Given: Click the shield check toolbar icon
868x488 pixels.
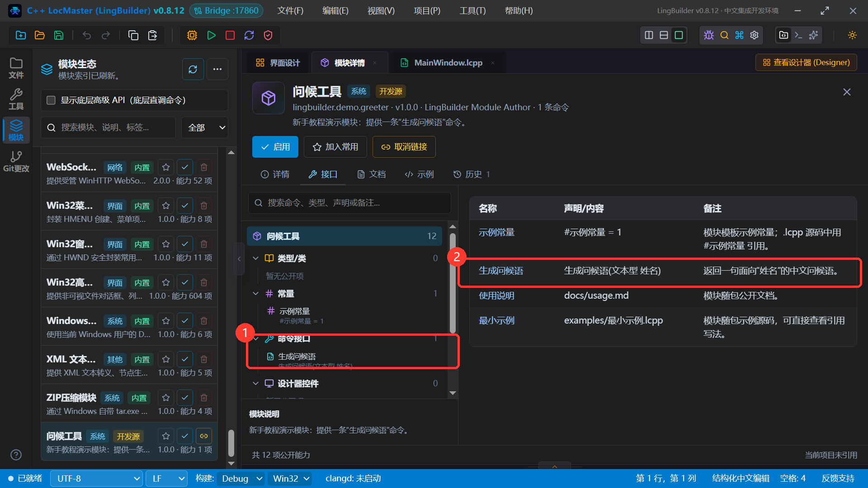Looking at the screenshot, I should pyautogui.click(x=268, y=35).
